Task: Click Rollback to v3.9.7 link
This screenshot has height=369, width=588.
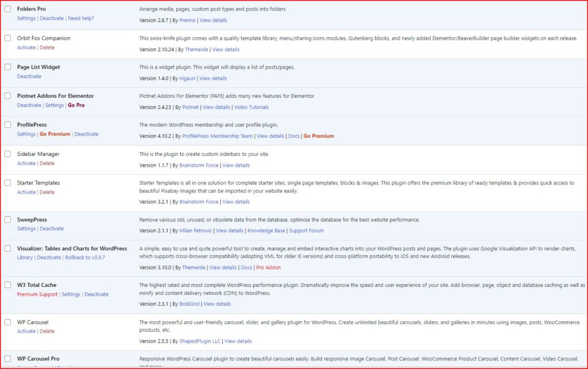Action: coord(85,257)
